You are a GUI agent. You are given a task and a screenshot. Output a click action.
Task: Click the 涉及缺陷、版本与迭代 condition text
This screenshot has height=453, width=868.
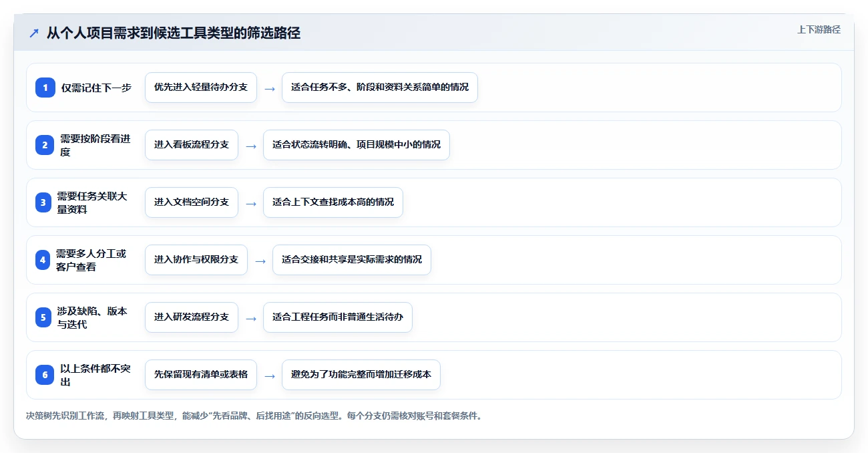point(92,317)
